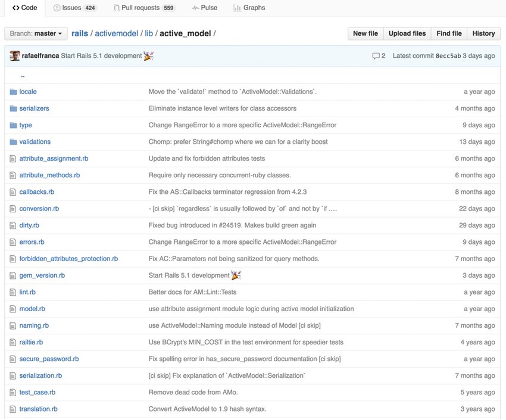Open latest commit 8ecc5ab hash
Image resolution: width=506 pixels, height=420 pixels.
[x=448, y=56]
